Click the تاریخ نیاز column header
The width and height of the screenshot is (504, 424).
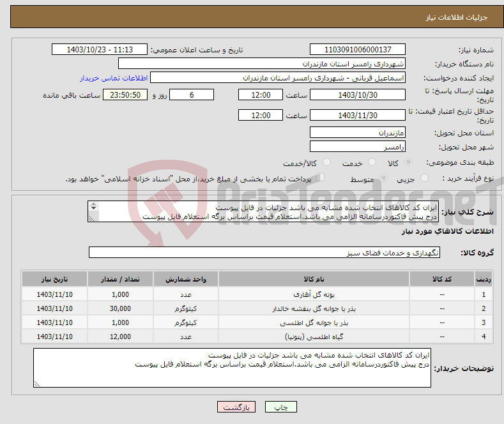pos(54,279)
